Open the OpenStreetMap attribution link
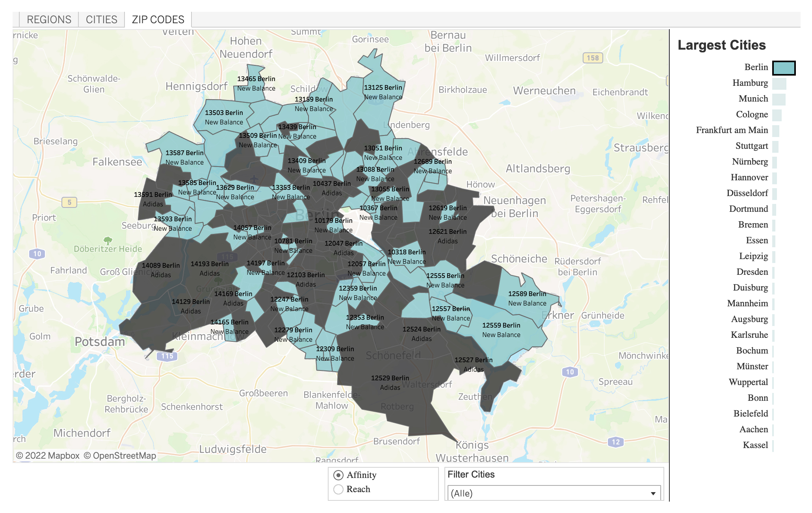This screenshot has height=513, width=812. point(120,456)
